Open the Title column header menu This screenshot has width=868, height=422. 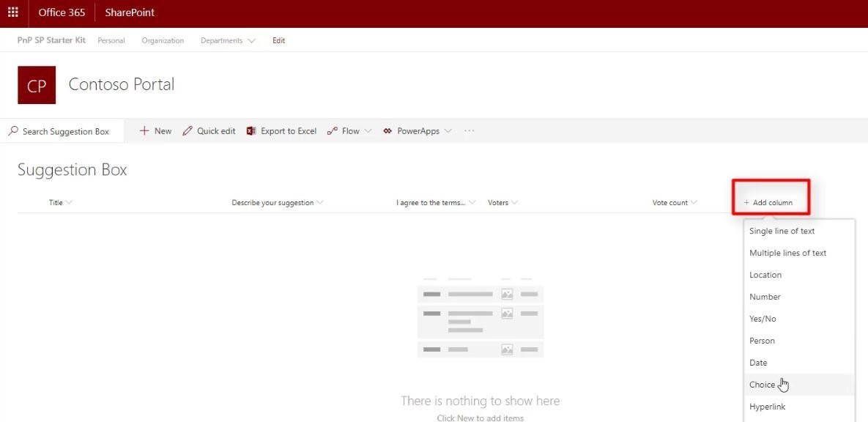pyautogui.click(x=60, y=203)
